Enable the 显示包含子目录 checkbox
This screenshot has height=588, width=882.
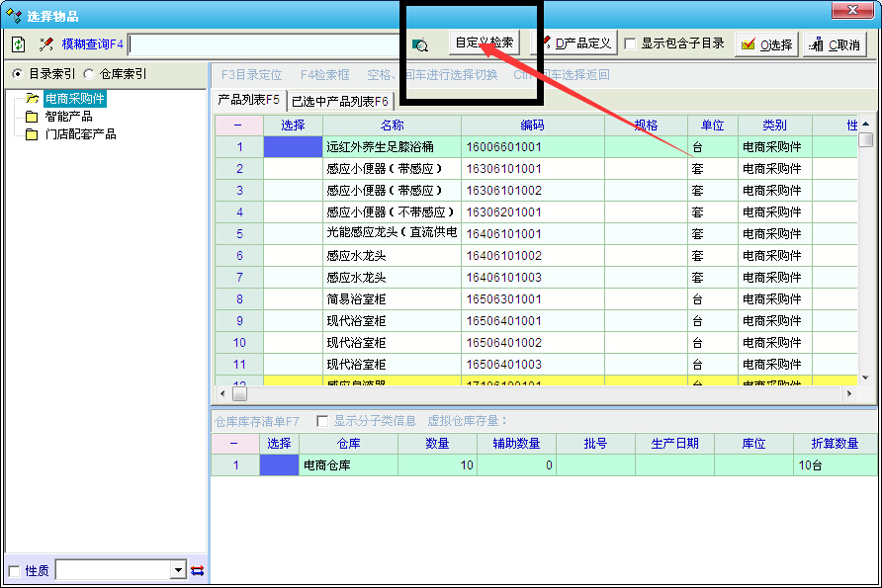point(631,43)
